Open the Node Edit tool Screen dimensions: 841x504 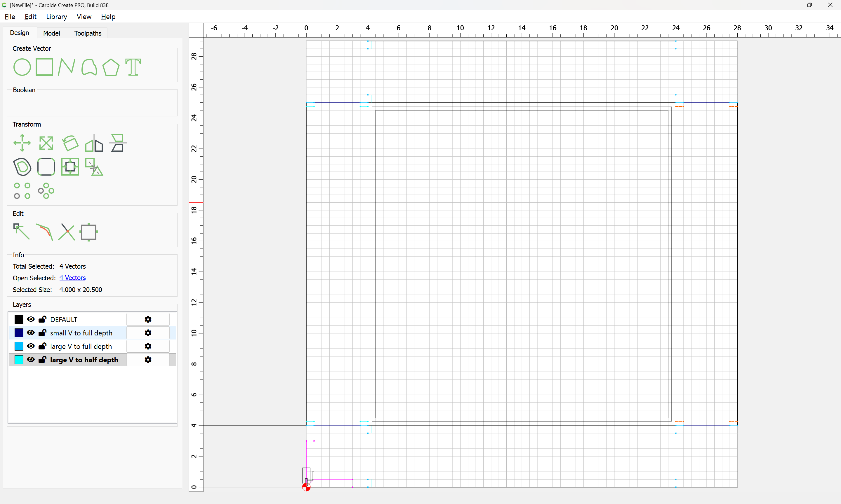pyautogui.click(x=21, y=232)
